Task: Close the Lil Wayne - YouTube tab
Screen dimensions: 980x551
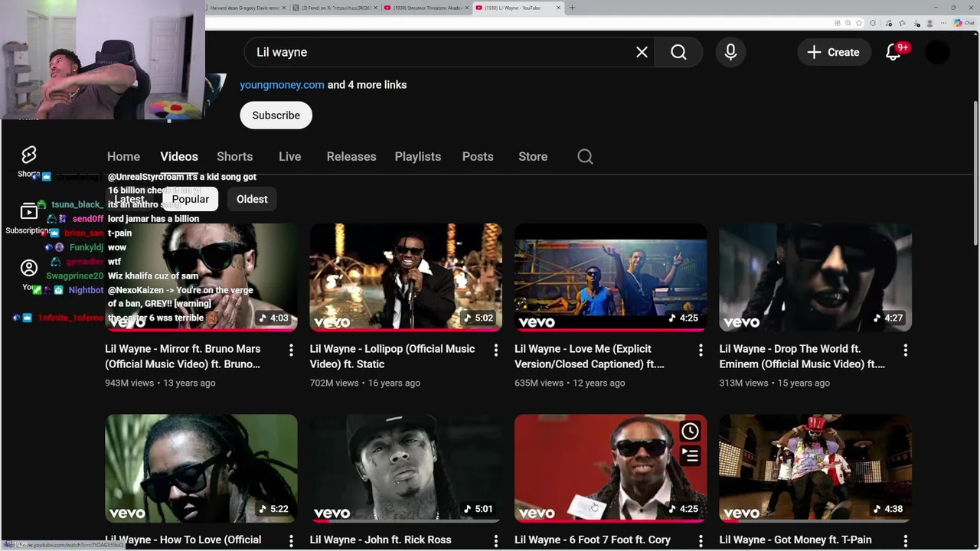Action: click(558, 8)
